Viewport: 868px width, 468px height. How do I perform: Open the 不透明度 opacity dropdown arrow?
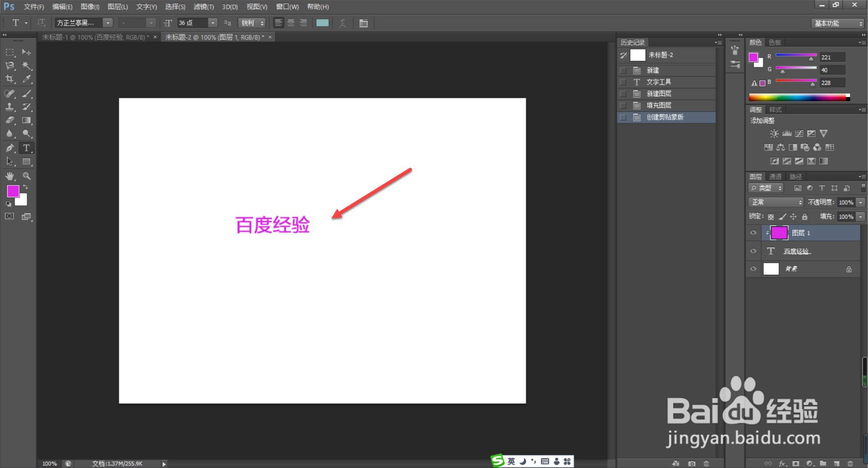[860, 202]
